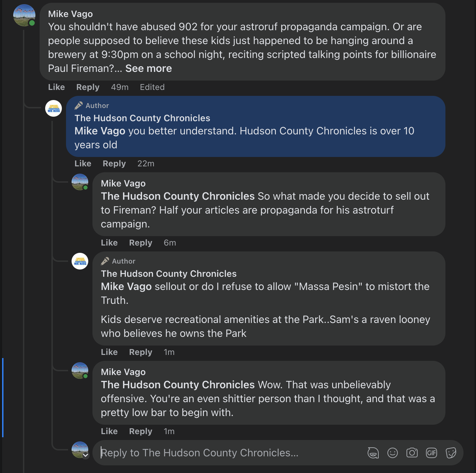Open the emoji picker in reply box
This screenshot has width=476, height=473.
pyautogui.click(x=392, y=453)
